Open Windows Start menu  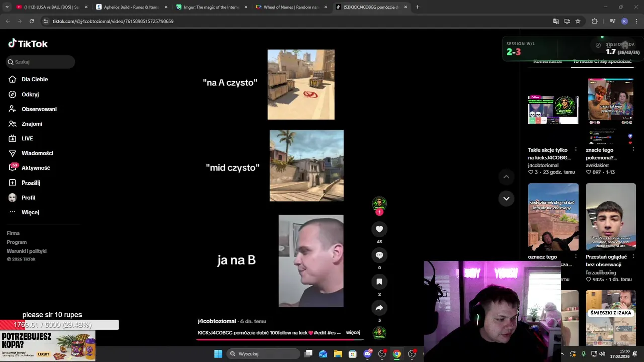tap(218, 354)
